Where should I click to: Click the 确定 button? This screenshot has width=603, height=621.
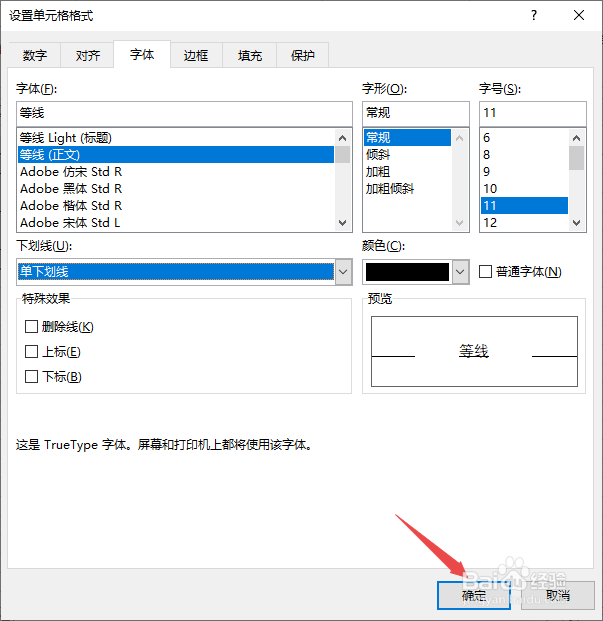tap(474, 595)
